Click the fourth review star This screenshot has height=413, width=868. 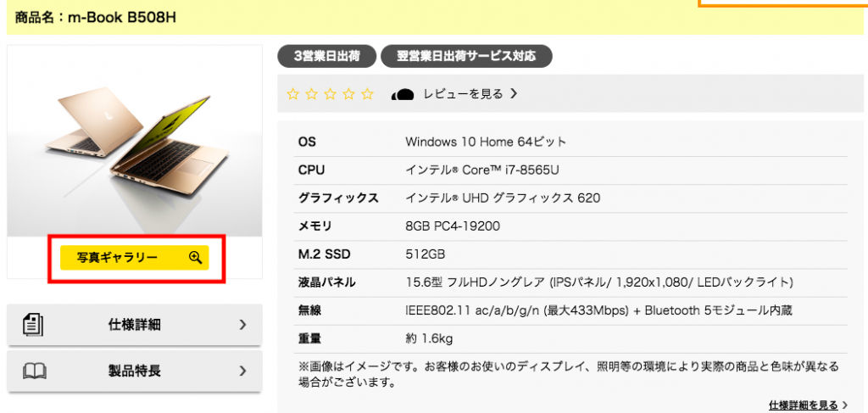pyautogui.click(x=348, y=94)
